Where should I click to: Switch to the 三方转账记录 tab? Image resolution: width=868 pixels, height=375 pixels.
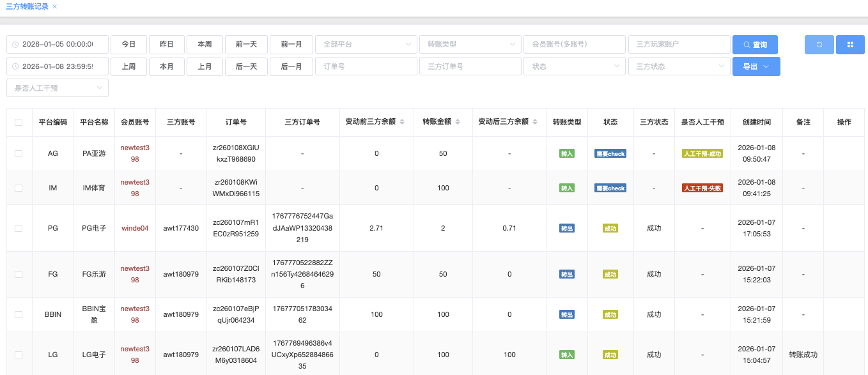coord(27,6)
